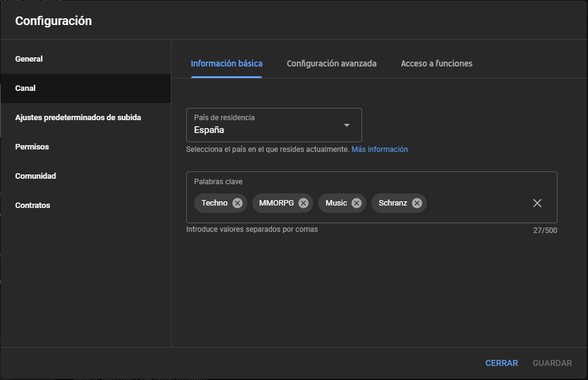
Task: Remove the Techno keyword chip
Action: click(x=238, y=203)
